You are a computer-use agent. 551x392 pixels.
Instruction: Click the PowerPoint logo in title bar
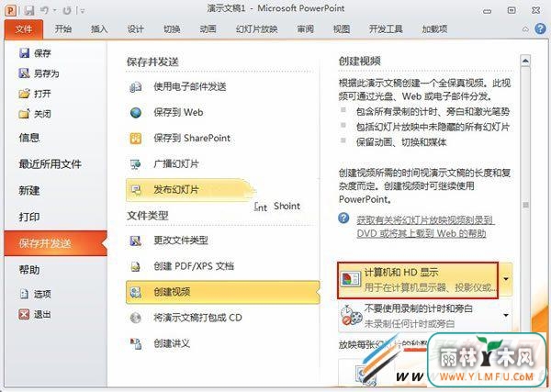click(11, 10)
